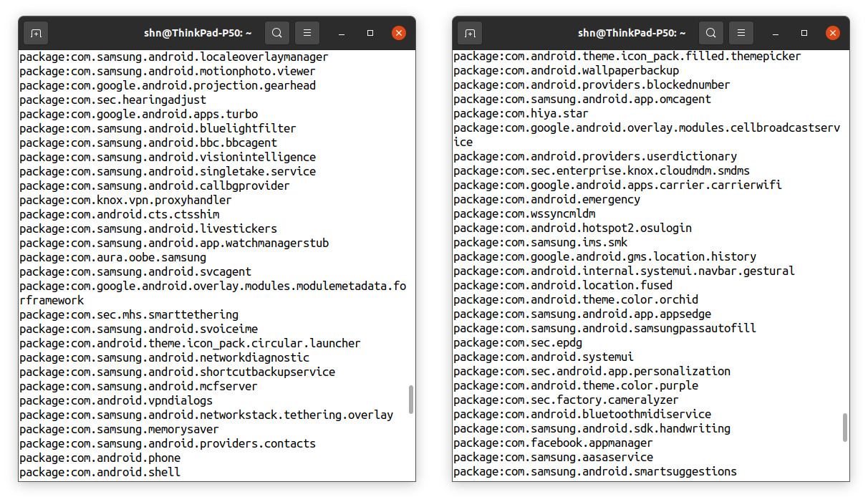Viewport: 868px width, 502px height.
Task: Click package:com.android.providers.blockednumber line
Action: pos(592,85)
